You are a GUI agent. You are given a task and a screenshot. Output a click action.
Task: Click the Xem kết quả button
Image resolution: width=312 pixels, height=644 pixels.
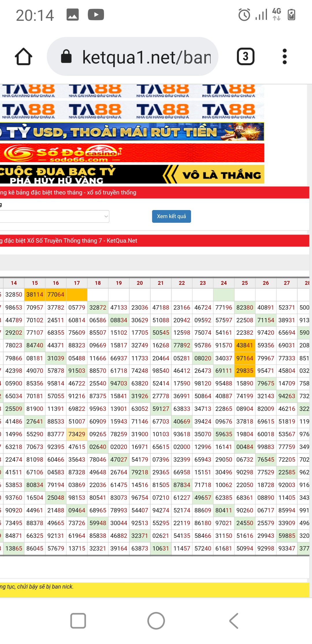tap(171, 216)
